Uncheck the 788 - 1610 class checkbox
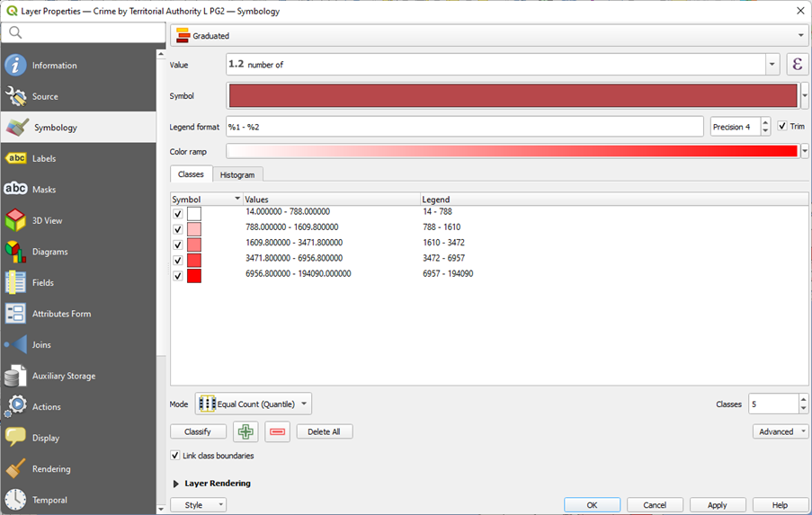Image resolution: width=812 pixels, height=515 pixels. 178,229
